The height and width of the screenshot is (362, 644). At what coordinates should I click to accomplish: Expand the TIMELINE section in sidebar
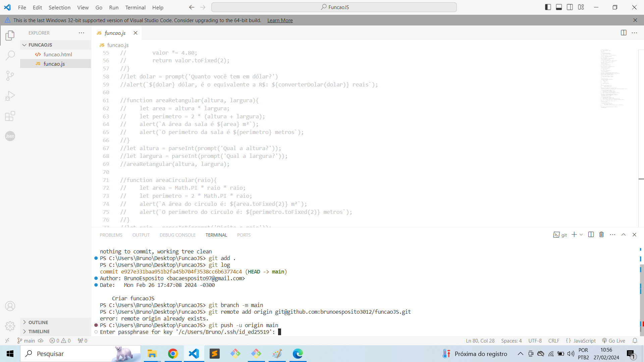point(39,331)
